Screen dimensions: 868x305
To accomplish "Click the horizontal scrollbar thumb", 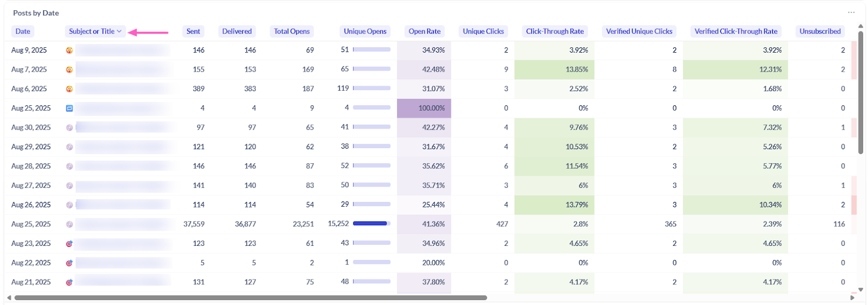I will click(250, 297).
